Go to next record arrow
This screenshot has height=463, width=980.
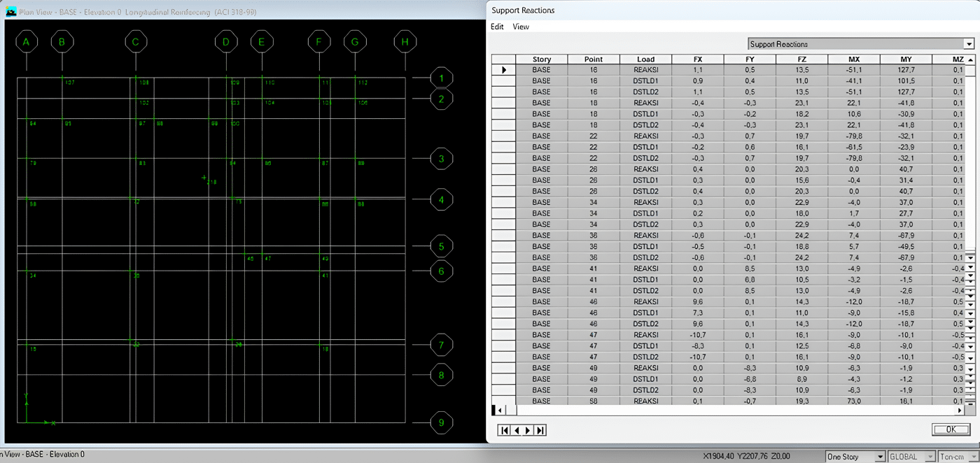[528, 430]
